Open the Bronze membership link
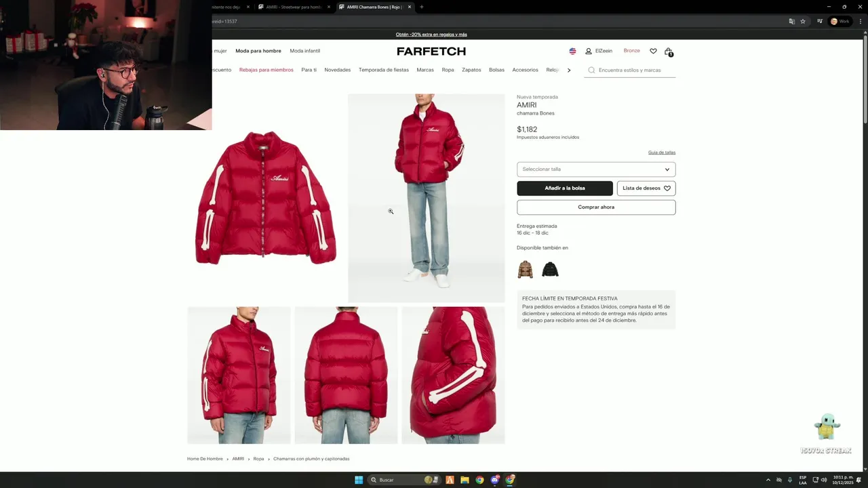This screenshot has height=488, width=868. (x=631, y=51)
